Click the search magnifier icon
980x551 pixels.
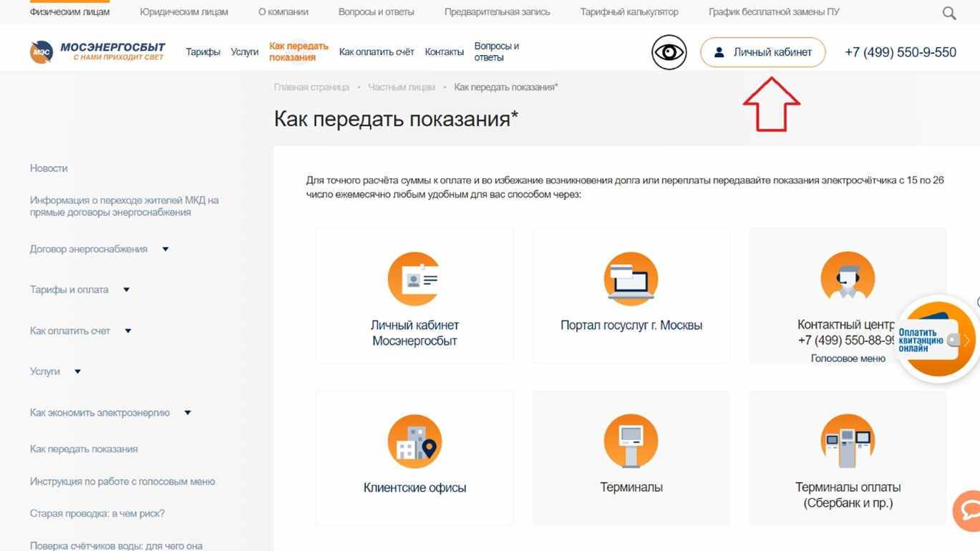click(x=949, y=13)
